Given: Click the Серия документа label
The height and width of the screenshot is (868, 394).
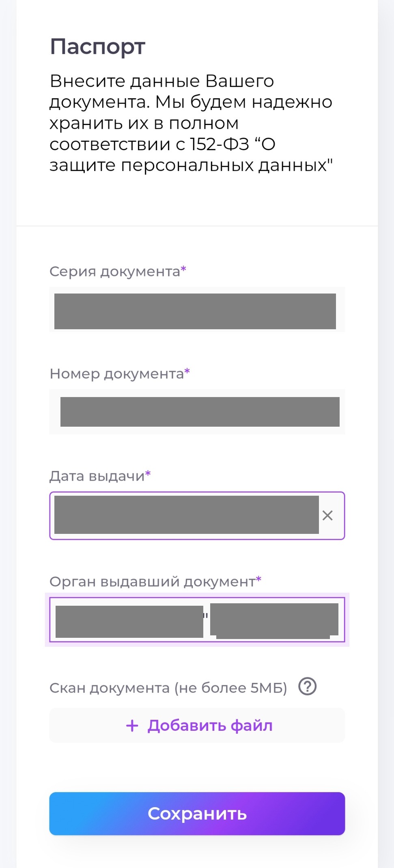Looking at the screenshot, I should coord(115,272).
